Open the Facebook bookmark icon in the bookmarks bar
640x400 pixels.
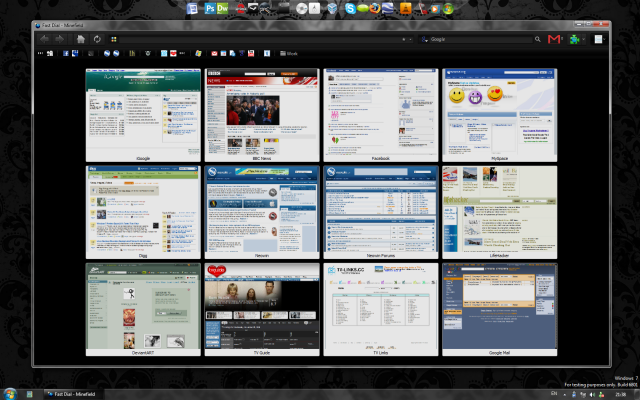click(66, 53)
